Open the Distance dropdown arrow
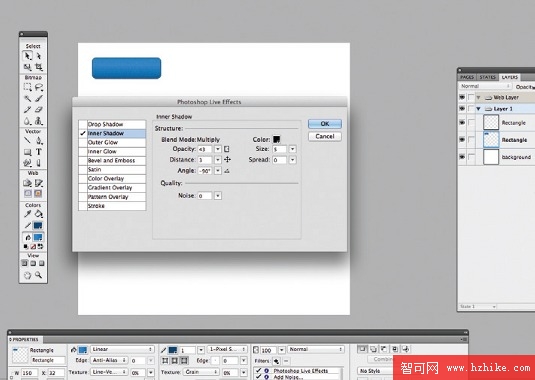This screenshot has height=380, width=535. (218, 160)
